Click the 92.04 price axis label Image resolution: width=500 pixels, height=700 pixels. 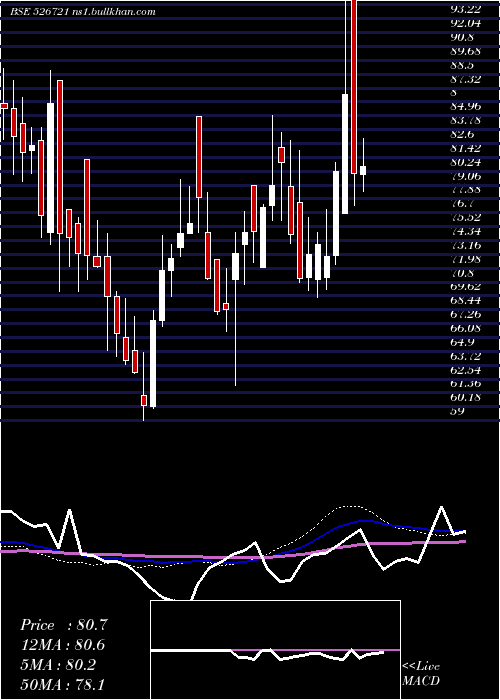coord(467,23)
